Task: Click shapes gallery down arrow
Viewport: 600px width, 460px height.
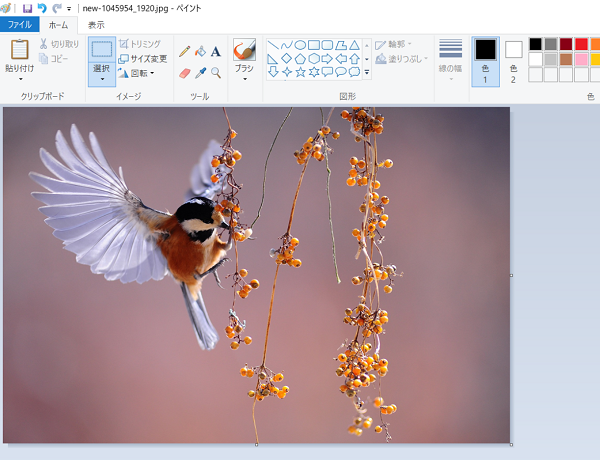Action: click(367, 59)
